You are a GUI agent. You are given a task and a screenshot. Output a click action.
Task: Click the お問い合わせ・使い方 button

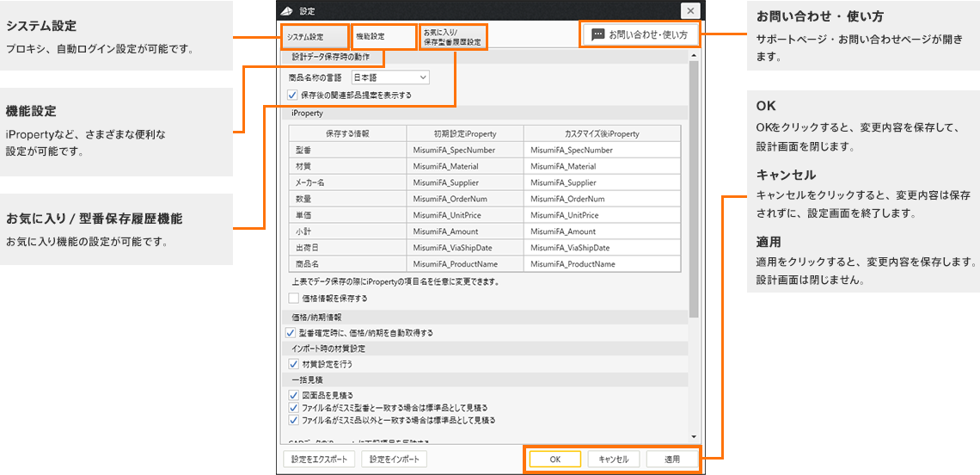[640, 35]
